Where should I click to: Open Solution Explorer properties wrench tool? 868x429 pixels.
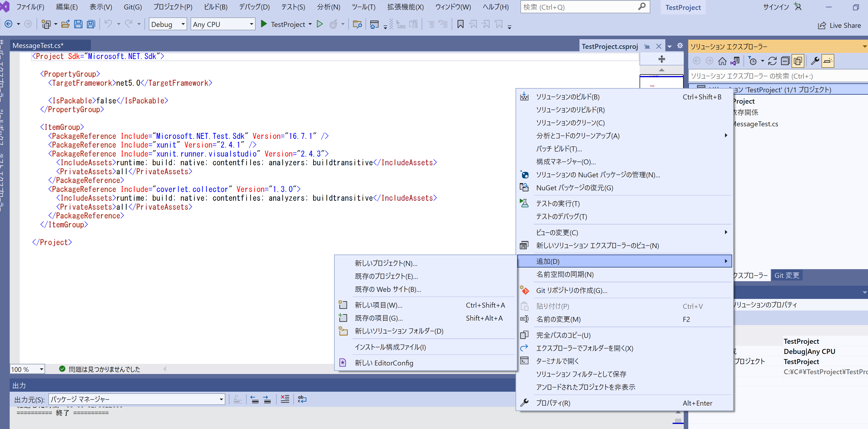pyautogui.click(x=815, y=61)
